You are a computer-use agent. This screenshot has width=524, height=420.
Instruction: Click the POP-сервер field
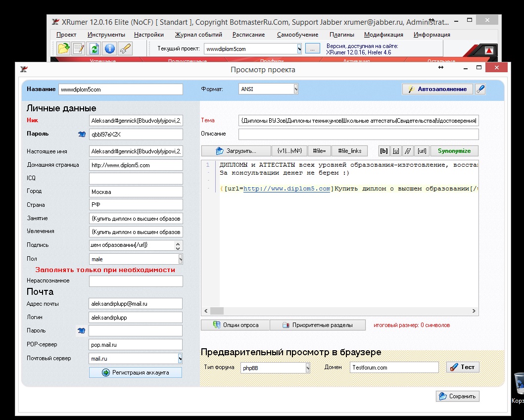(x=136, y=345)
